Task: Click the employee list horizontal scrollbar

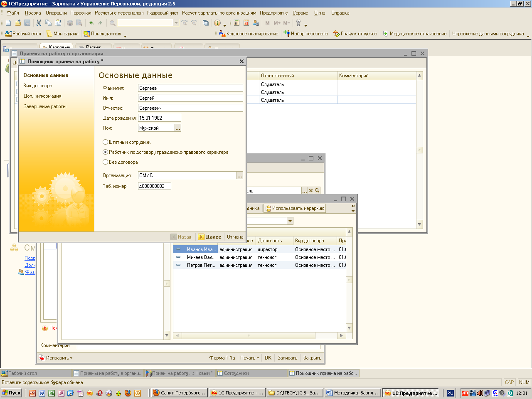Action: click(x=260, y=335)
